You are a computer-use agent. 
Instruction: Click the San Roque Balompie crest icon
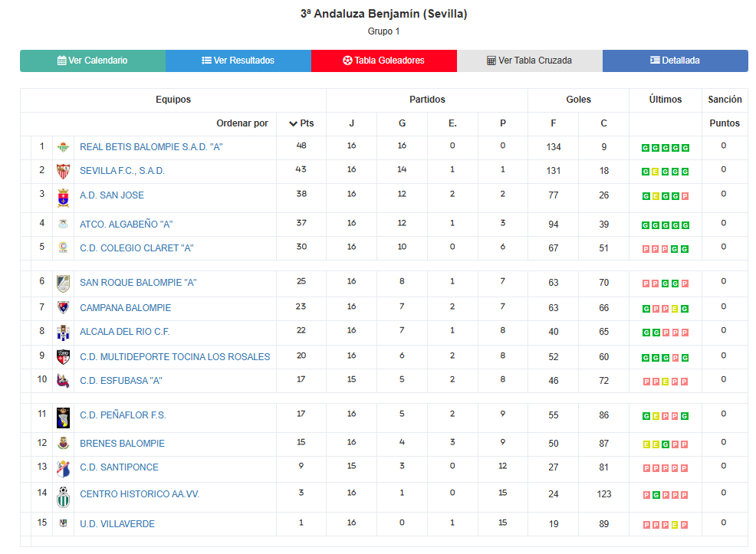pyautogui.click(x=63, y=284)
